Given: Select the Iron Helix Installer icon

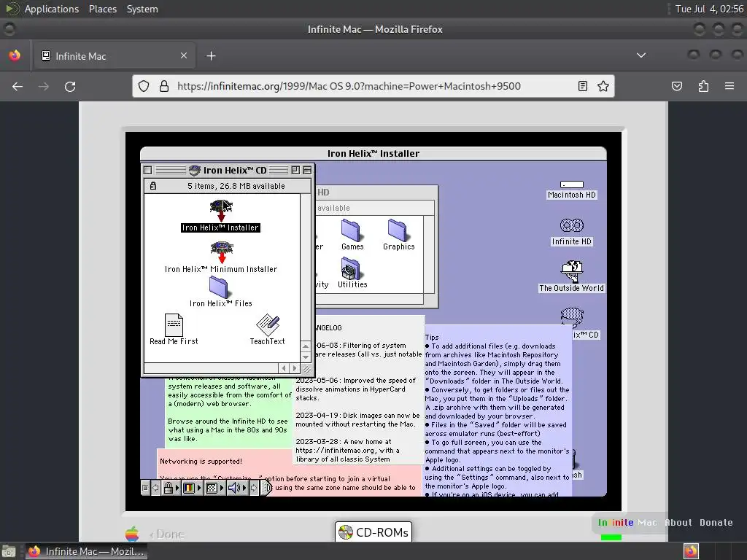Looking at the screenshot, I should (x=220, y=211).
